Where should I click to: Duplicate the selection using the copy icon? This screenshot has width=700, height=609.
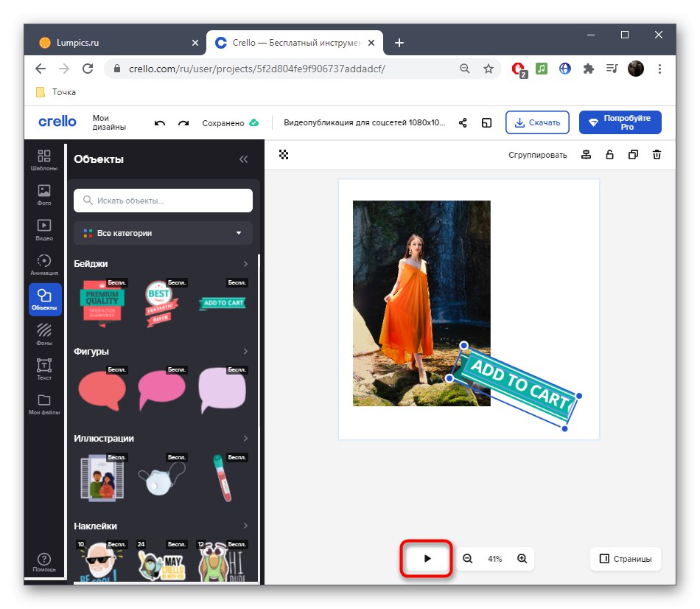(633, 154)
